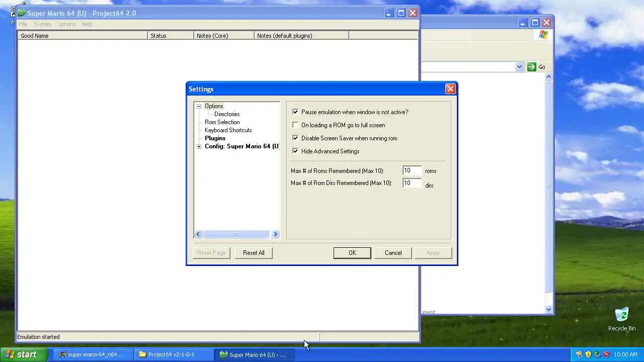
Task: Close the Settings dialog with X
Action: pyautogui.click(x=450, y=89)
